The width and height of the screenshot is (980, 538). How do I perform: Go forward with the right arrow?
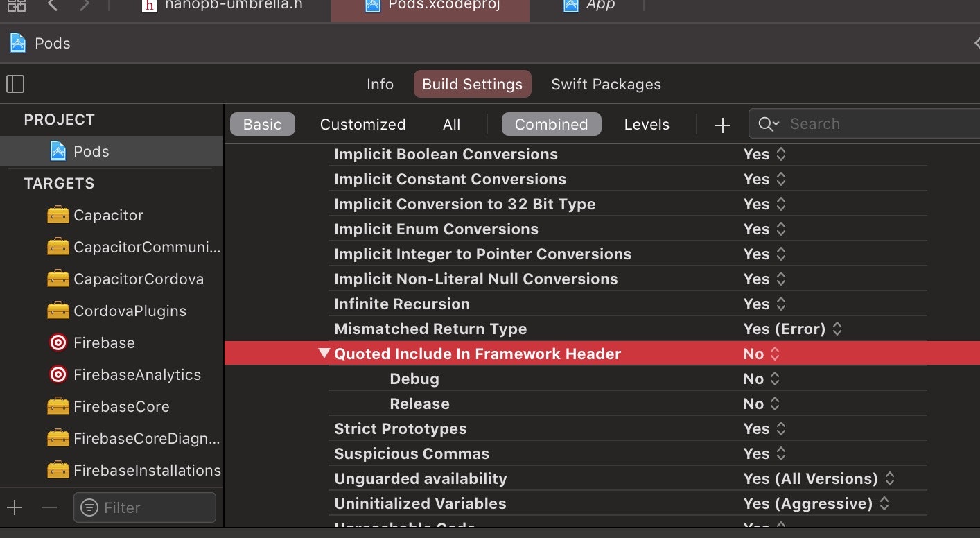point(85,6)
